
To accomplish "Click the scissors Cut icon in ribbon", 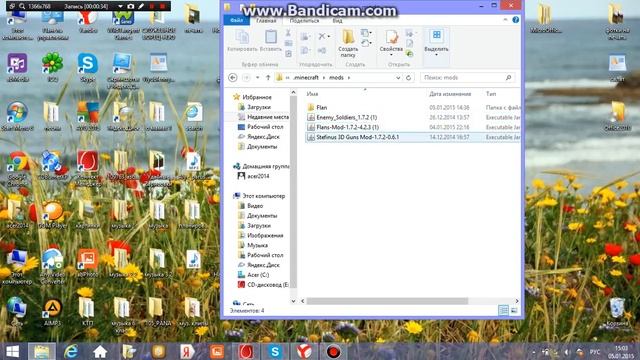I will pos(288,33).
